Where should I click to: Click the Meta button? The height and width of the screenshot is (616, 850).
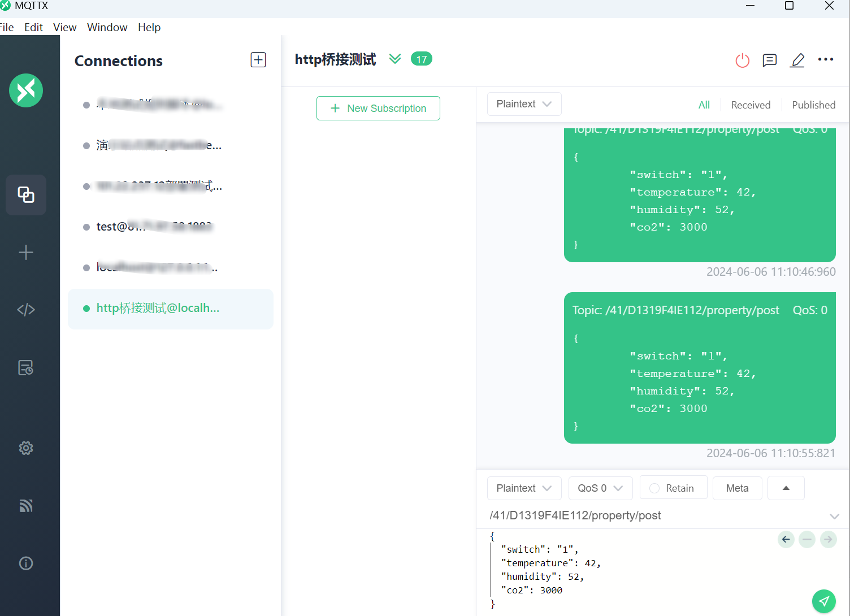pos(737,488)
